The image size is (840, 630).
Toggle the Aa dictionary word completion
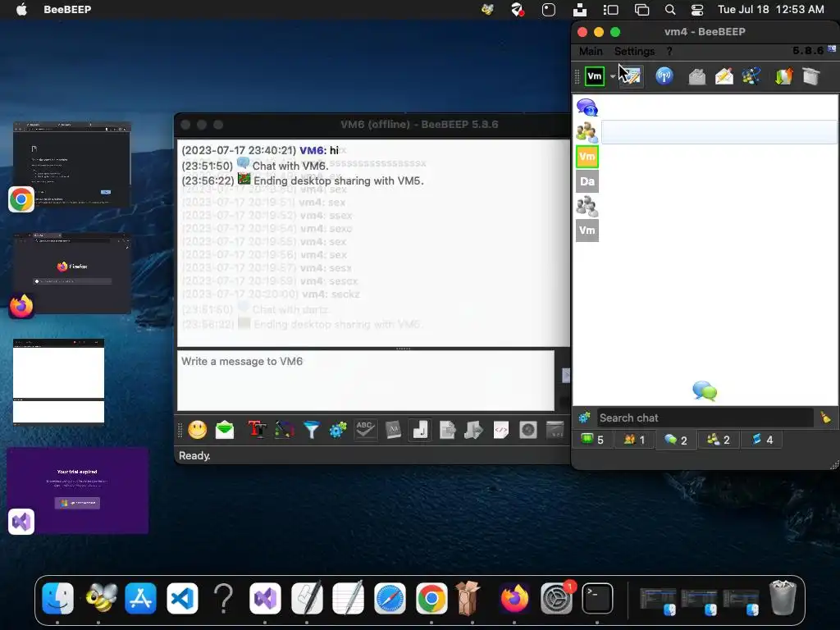point(393,430)
